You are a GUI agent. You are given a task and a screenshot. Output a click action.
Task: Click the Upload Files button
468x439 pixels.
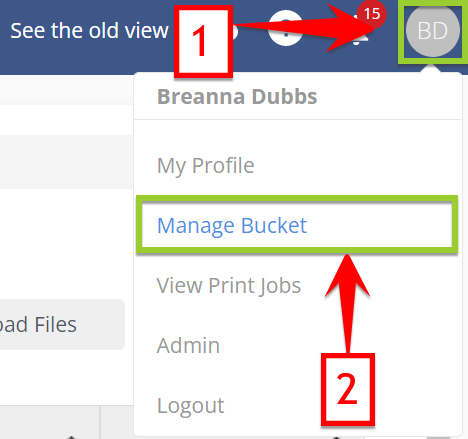point(62,324)
